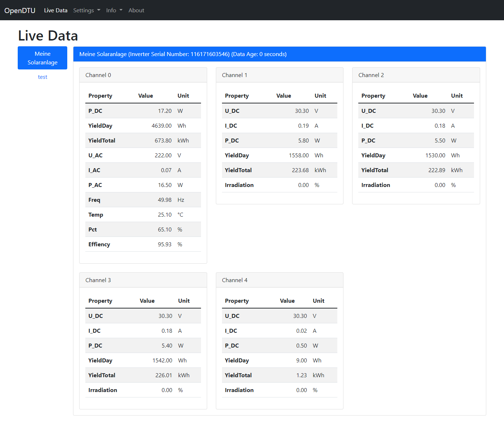Expand the Settings dropdown menu
The width and height of the screenshot is (504, 434).
(x=86, y=10)
